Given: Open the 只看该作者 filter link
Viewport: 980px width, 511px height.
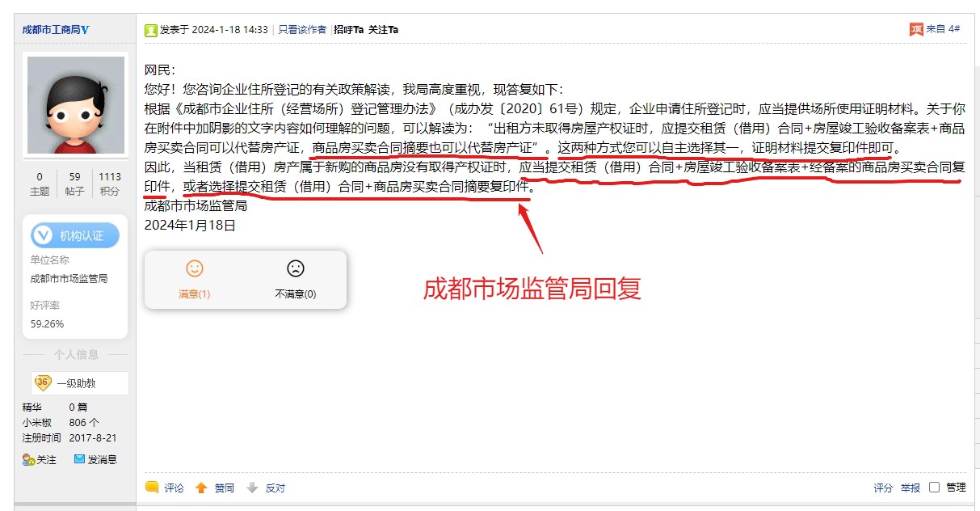Looking at the screenshot, I should [x=302, y=29].
